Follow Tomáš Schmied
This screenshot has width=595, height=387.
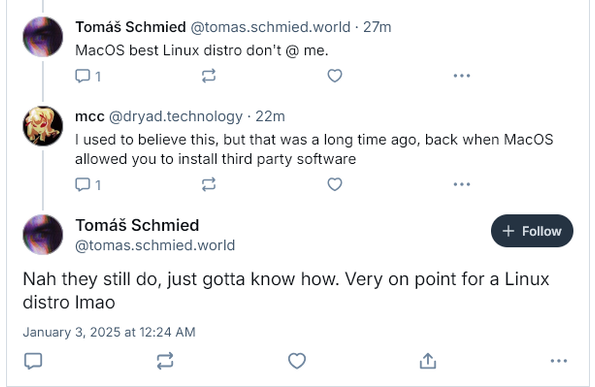click(x=532, y=231)
